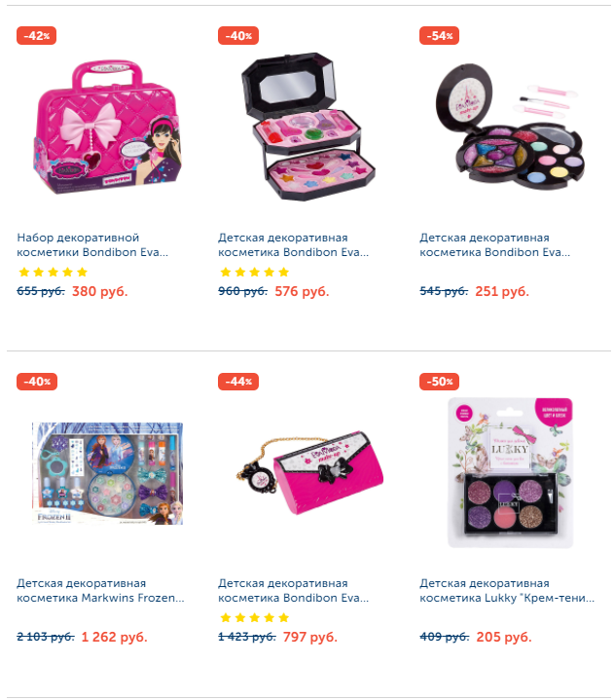Click star rating above 576 руб. price

254,272
